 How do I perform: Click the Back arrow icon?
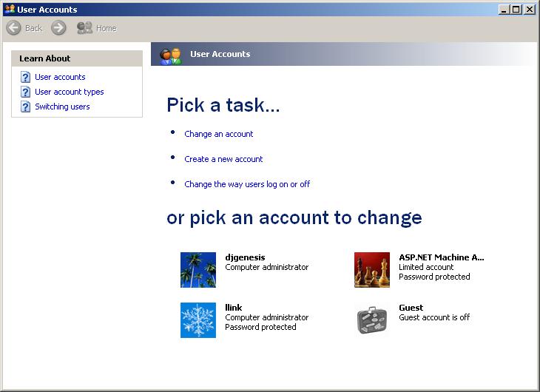(x=13, y=28)
